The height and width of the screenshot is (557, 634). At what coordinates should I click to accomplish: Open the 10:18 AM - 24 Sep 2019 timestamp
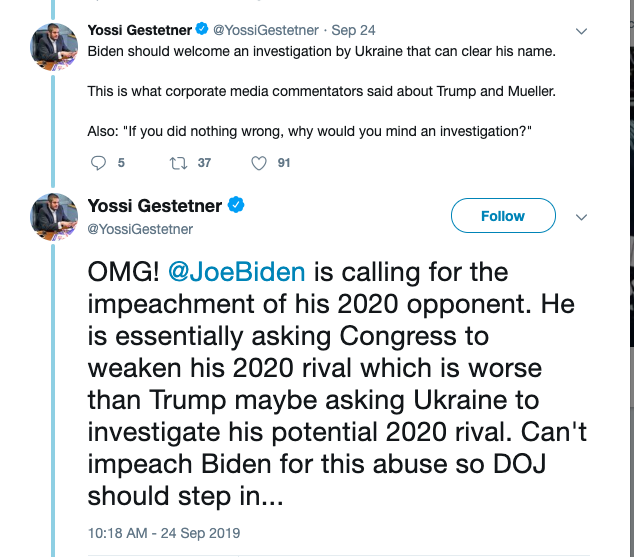164,533
